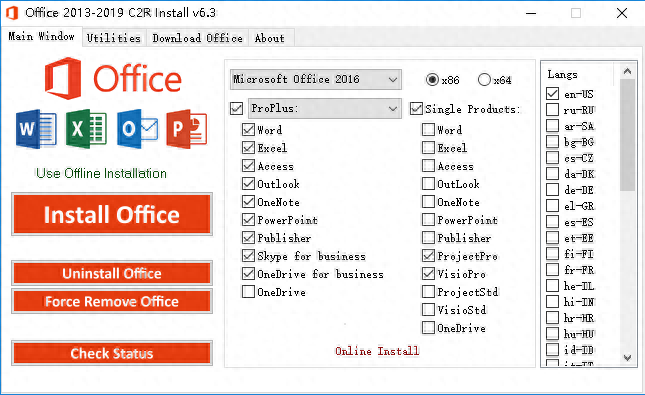Uncheck OneDrive for business
This screenshot has height=395, width=645.
pyautogui.click(x=248, y=274)
